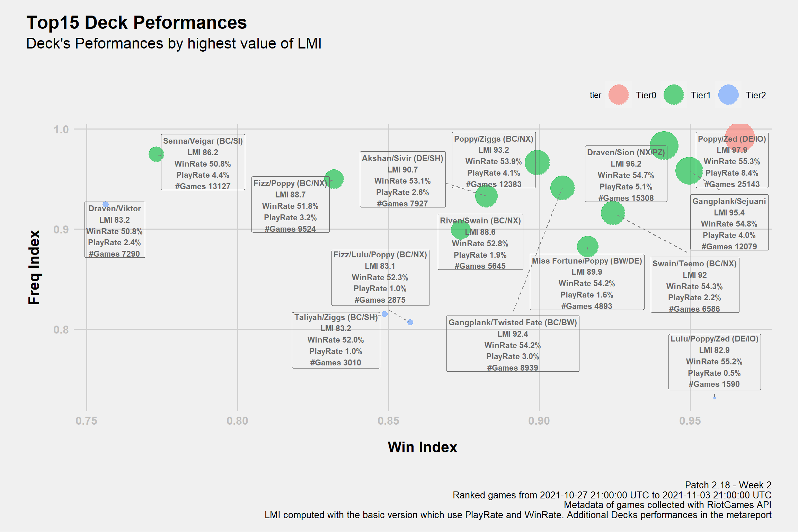Viewport: 798px width, 532px height.
Task: Click the green Poppy/Ziggs data bubble
Action: [x=537, y=162]
